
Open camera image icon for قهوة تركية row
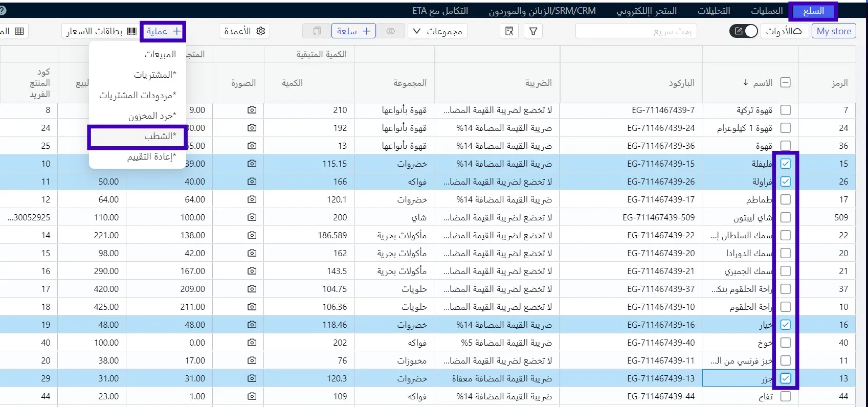(x=252, y=110)
